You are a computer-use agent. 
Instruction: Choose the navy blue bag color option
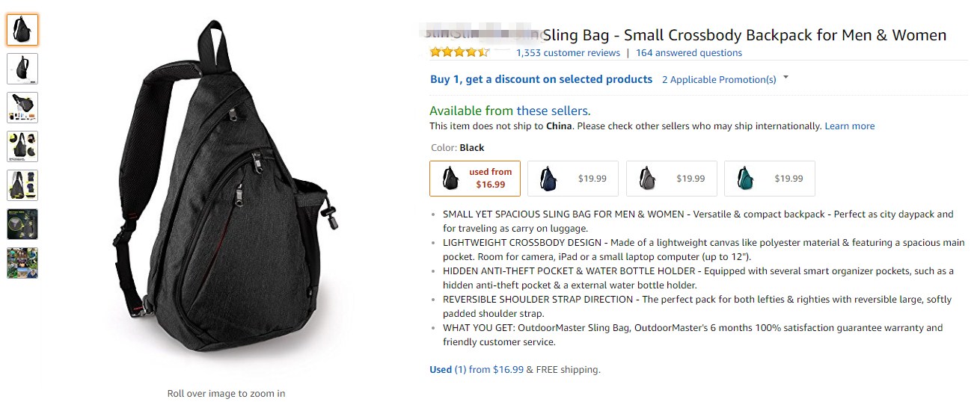(x=573, y=179)
